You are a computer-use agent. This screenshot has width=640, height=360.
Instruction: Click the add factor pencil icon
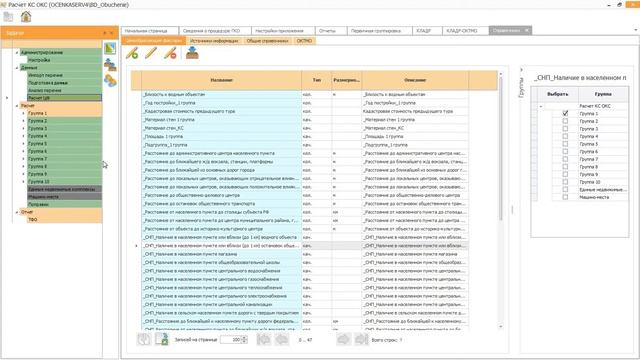(132, 53)
